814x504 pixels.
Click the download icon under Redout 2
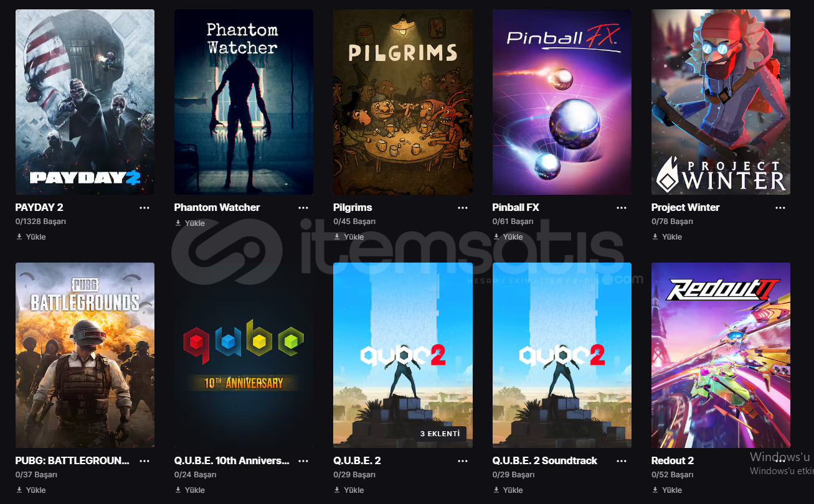655,490
